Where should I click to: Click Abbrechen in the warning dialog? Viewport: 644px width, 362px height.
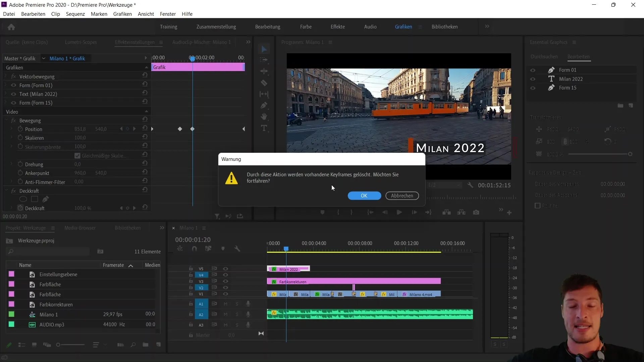click(402, 196)
